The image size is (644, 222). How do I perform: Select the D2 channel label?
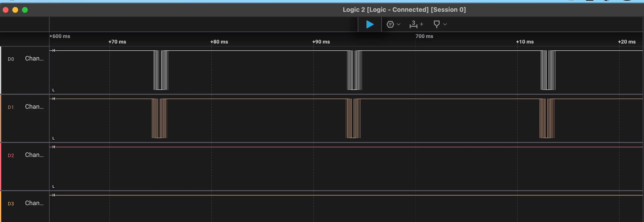point(11,155)
